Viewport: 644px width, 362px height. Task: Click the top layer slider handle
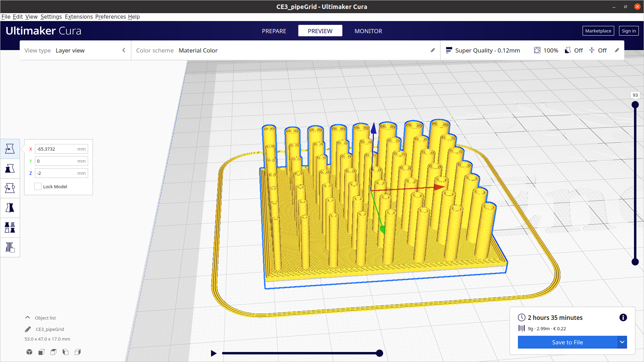click(635, 105)
